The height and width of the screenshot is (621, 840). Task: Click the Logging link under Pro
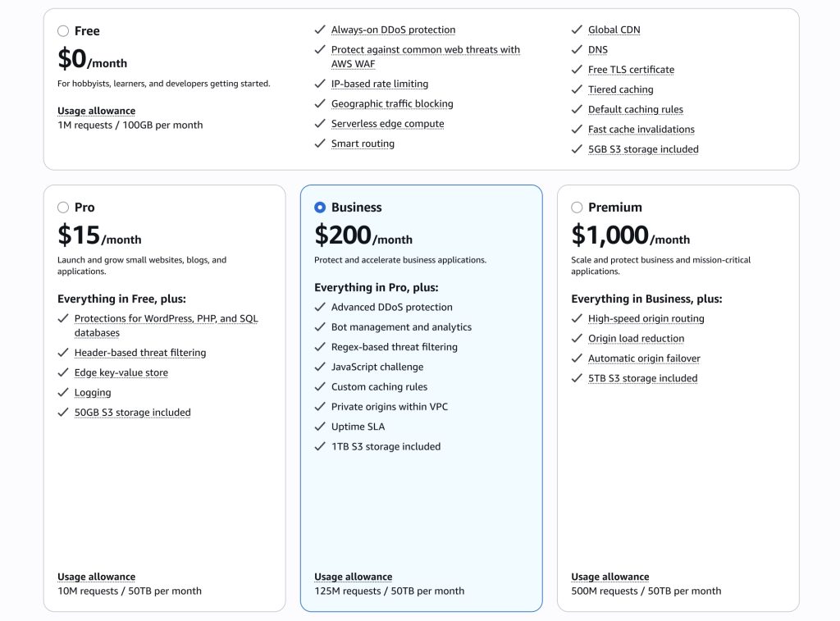tap(93, 392)
